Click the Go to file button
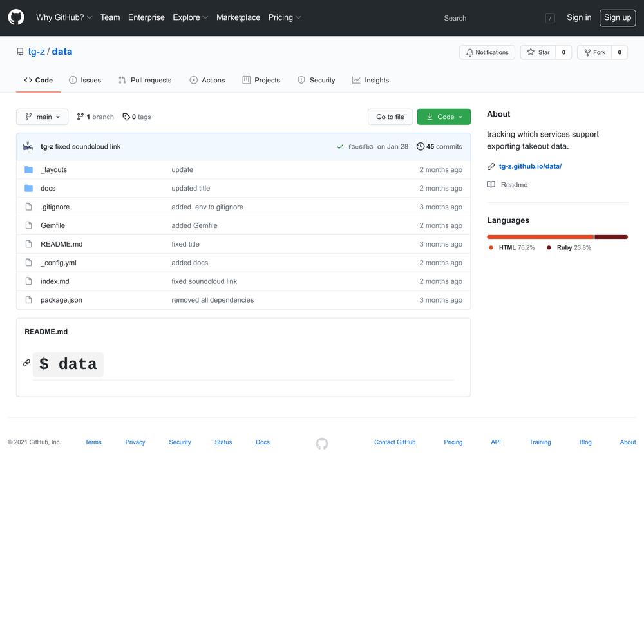 390,117
